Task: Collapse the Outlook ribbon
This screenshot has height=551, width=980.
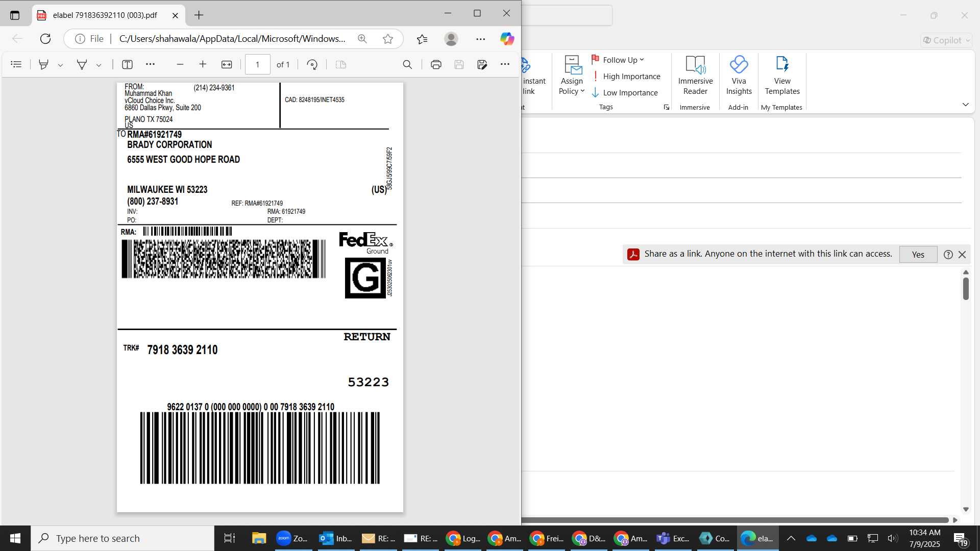Action: [965, 105]
